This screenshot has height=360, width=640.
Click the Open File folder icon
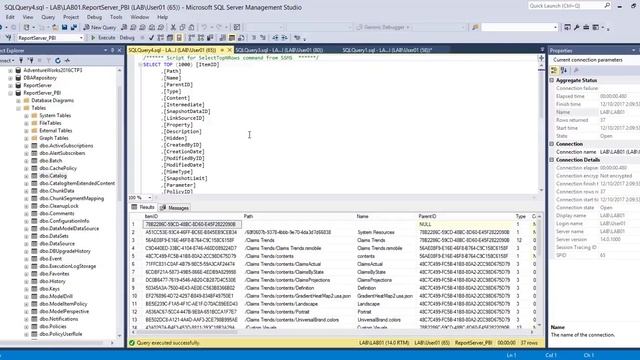point(55,27)
